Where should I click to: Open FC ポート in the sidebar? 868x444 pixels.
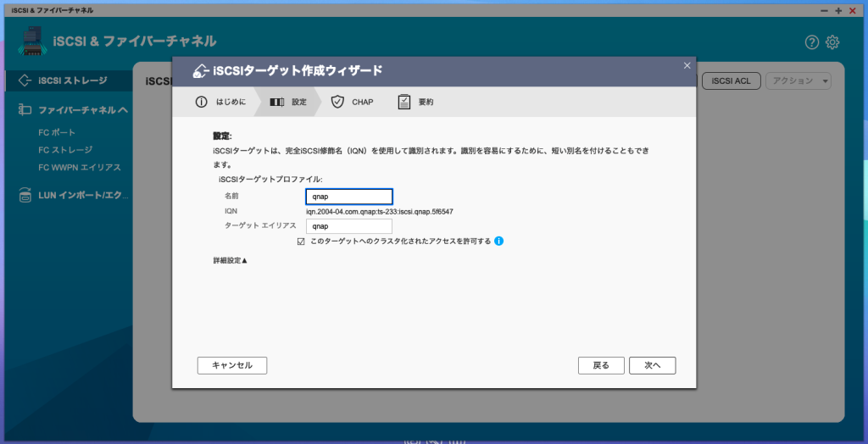tap(57, 132)
